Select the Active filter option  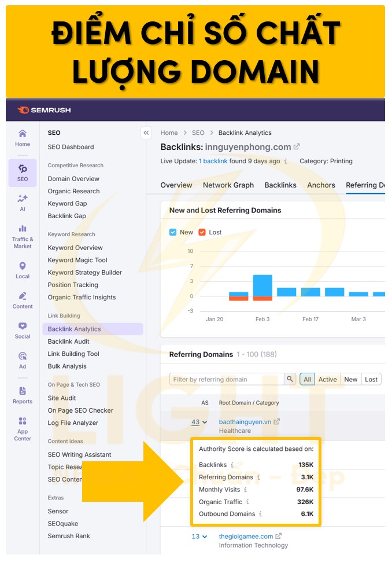[328, 379]
